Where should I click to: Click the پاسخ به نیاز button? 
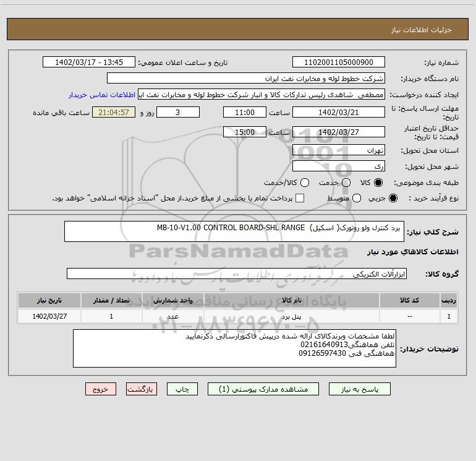(359, 389)
